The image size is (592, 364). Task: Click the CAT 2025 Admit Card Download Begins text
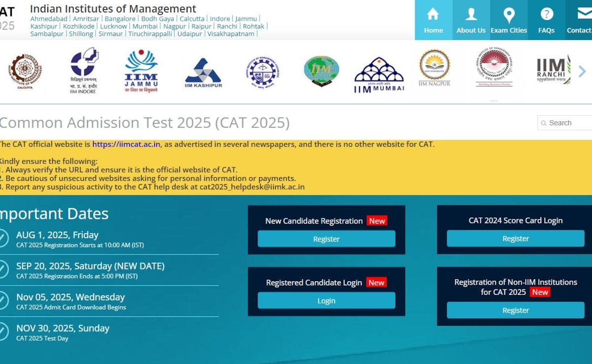[x=71, y=307]
